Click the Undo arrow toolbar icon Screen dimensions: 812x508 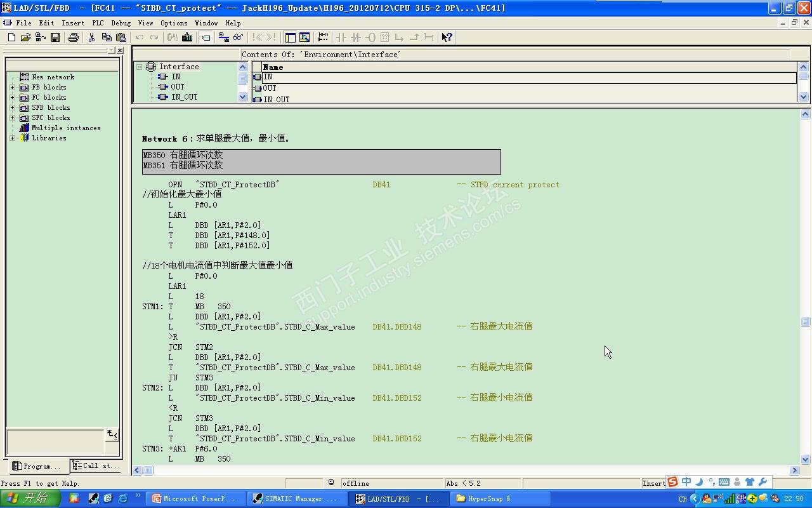click(140, 37)
